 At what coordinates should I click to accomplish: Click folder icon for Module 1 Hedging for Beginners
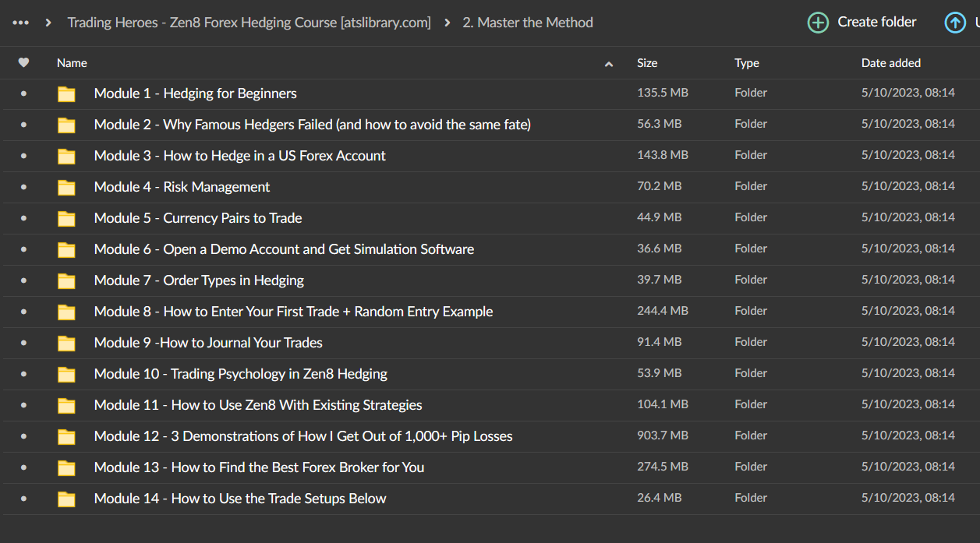[67, 94]
